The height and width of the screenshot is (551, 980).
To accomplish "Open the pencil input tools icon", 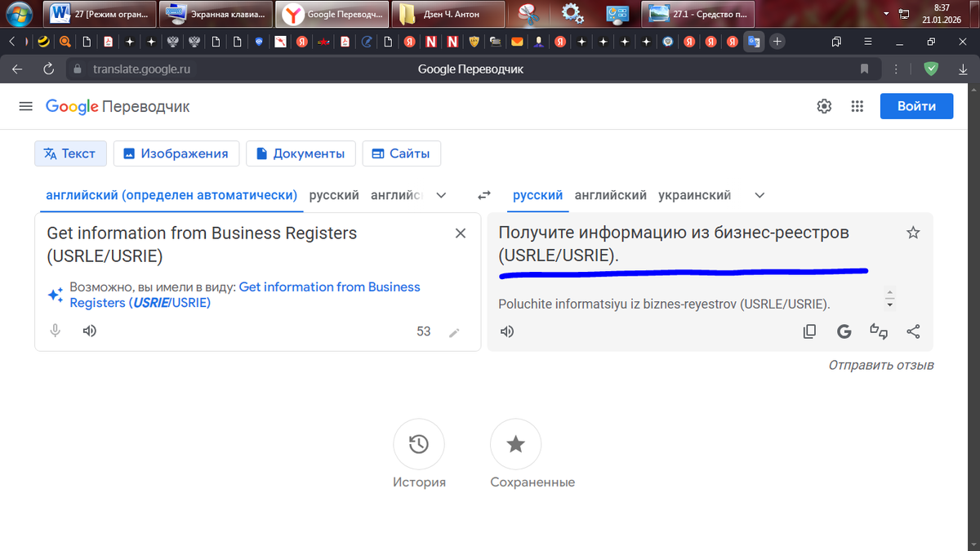I will (454, 332).
